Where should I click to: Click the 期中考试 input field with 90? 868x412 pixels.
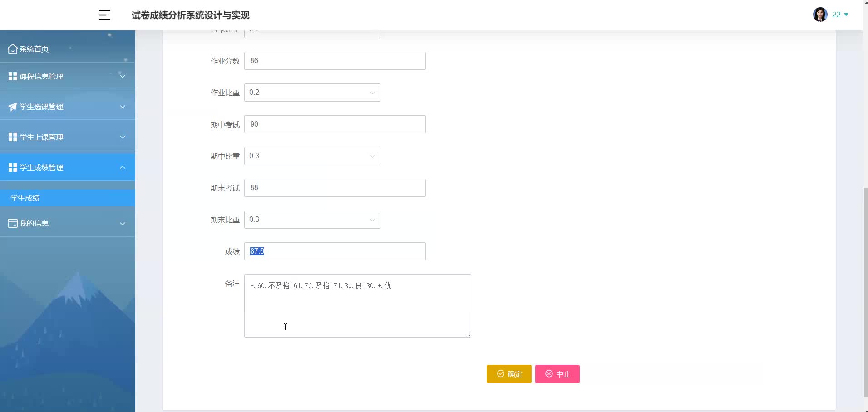[335, 124]
